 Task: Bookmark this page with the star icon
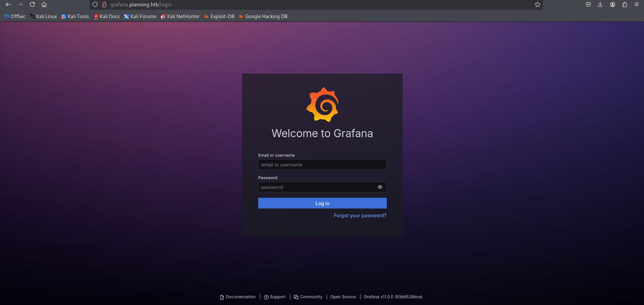pos(538,5)
